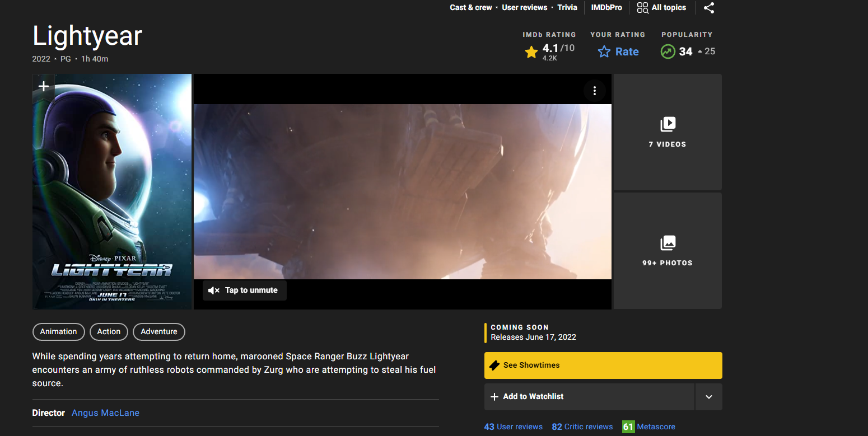
Task: Go to User reviews section
Action: (x=525, y=8)
